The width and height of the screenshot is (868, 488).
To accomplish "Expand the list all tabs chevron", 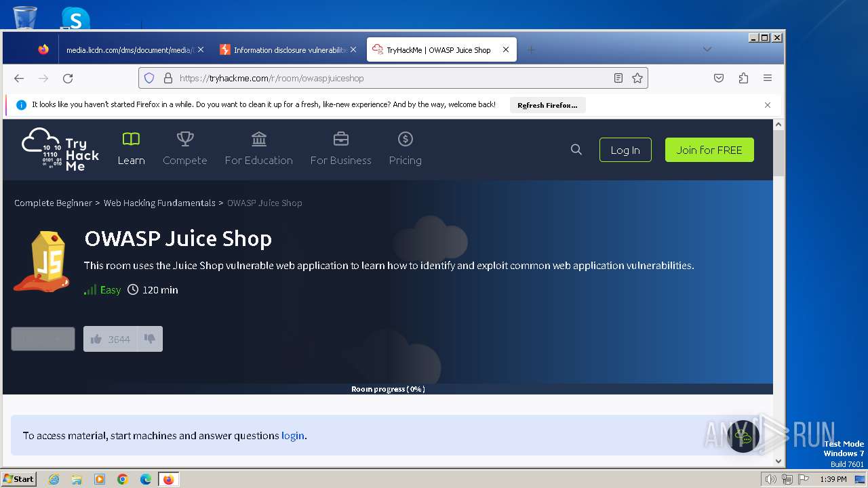I will click(707, 49).
